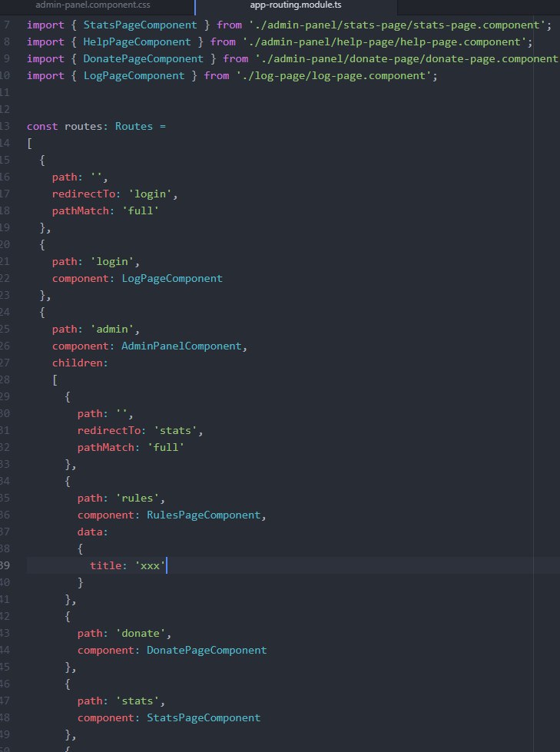Screen dimensions: 560x752
Task: Click line number 39 in the gutter
Action: coord(5,565)
